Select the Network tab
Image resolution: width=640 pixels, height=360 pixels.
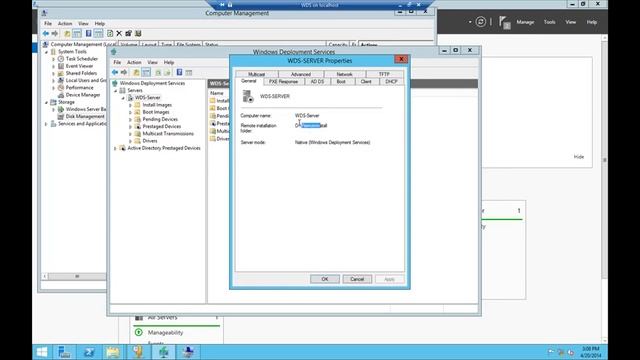click(344, 74)
